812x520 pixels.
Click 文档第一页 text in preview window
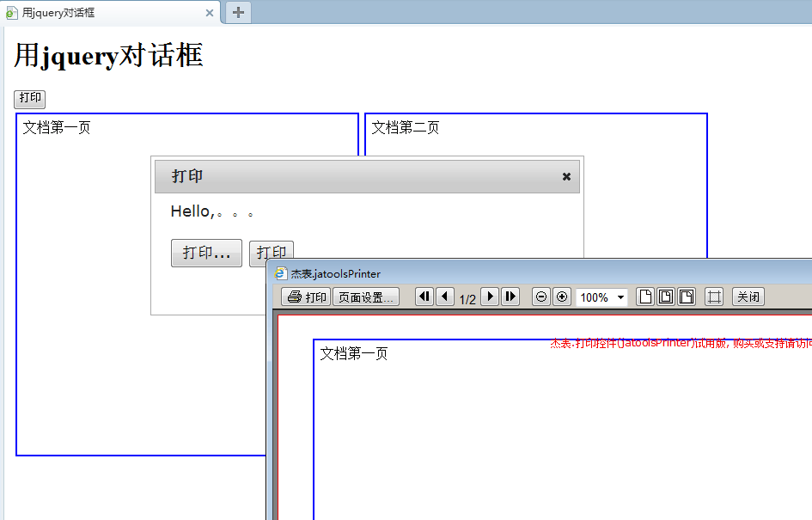click(354, 354)
